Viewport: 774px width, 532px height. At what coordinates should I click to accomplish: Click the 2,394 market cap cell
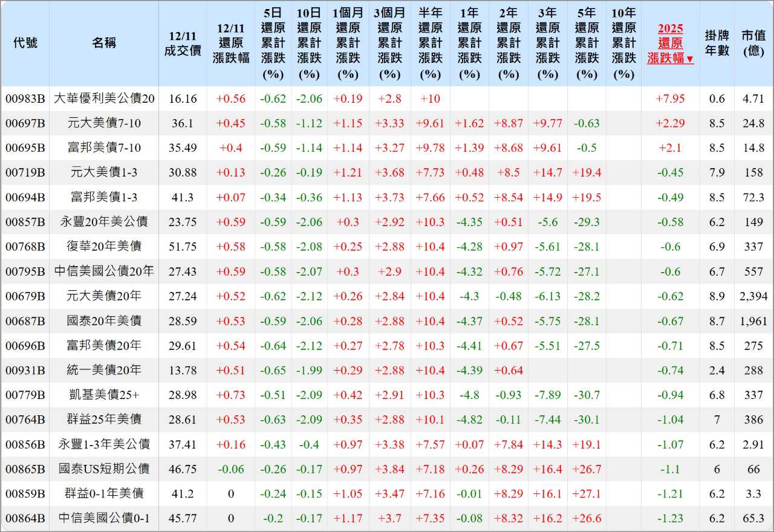point(753,296)
